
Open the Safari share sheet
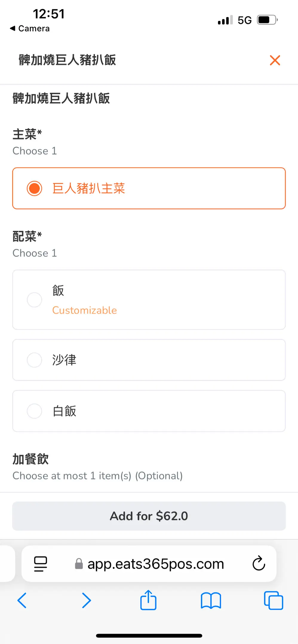(x=148, y=600)
